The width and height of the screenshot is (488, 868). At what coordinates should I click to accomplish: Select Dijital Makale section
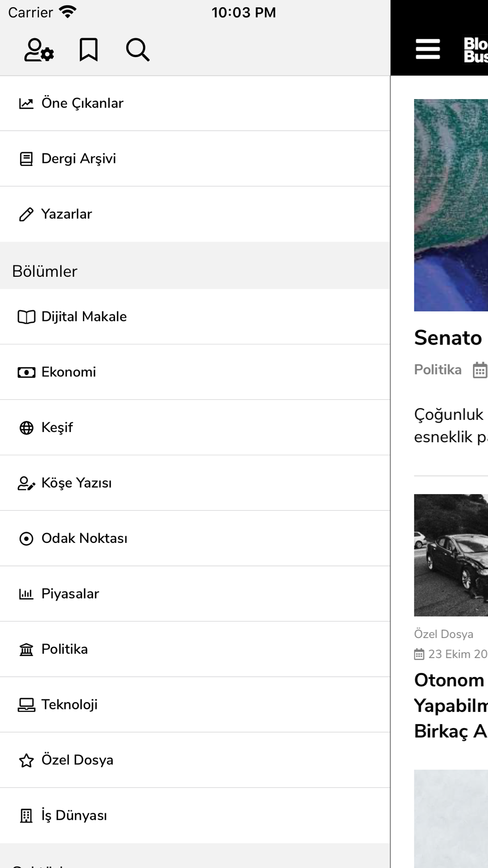point(195,317)
